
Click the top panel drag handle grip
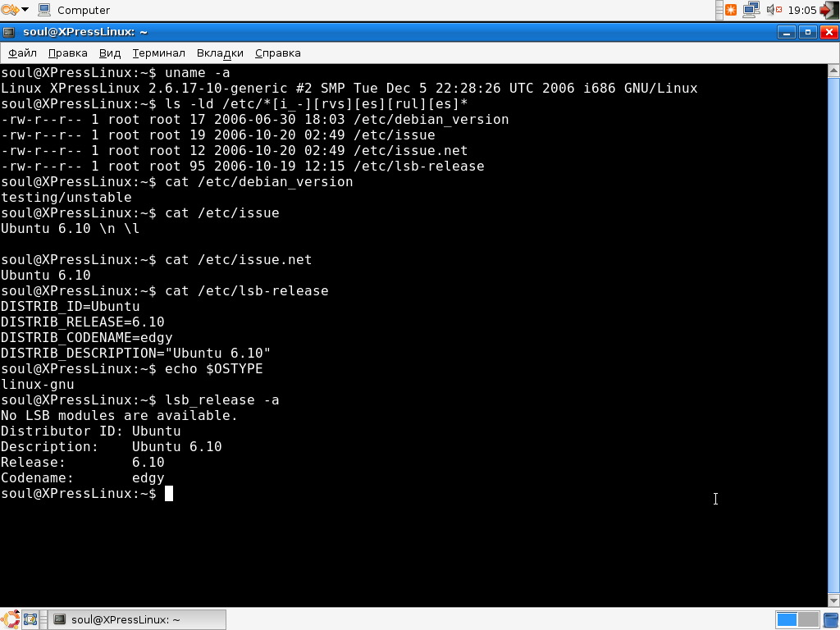click(719, 10)
